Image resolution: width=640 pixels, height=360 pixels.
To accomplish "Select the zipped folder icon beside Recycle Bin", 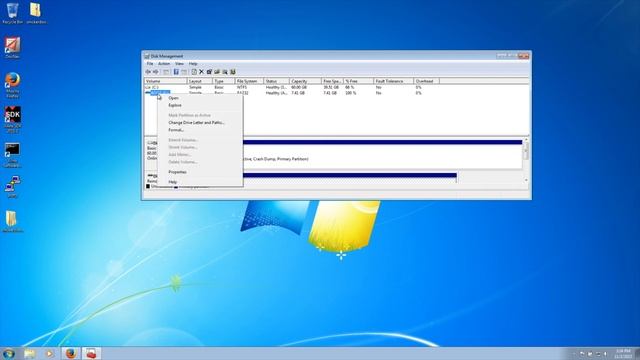I will 36,13.
